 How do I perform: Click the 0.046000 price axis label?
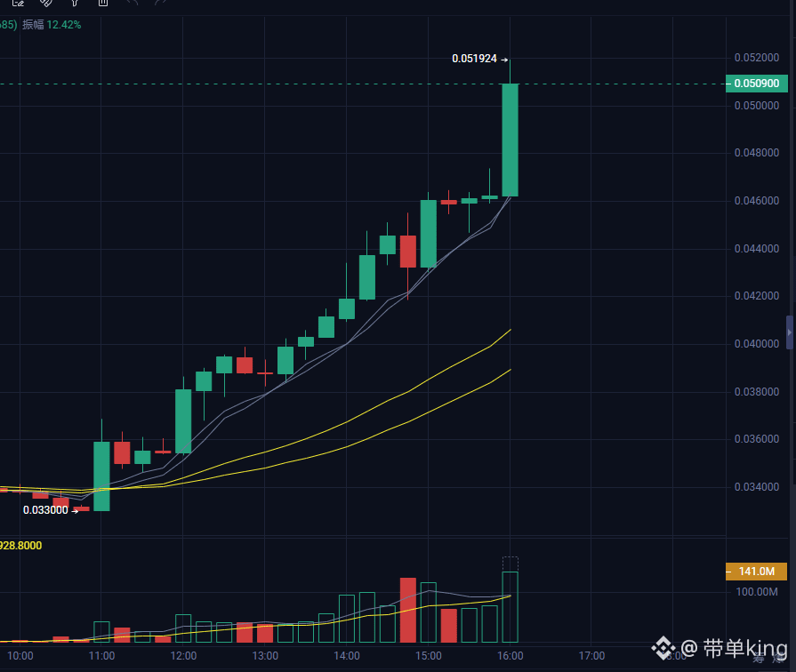[756, 201]
